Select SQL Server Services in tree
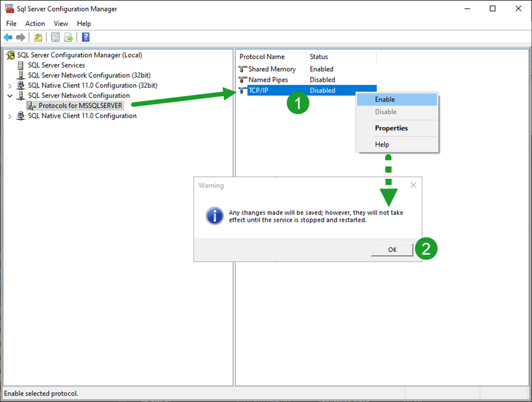 coord(57,65)
